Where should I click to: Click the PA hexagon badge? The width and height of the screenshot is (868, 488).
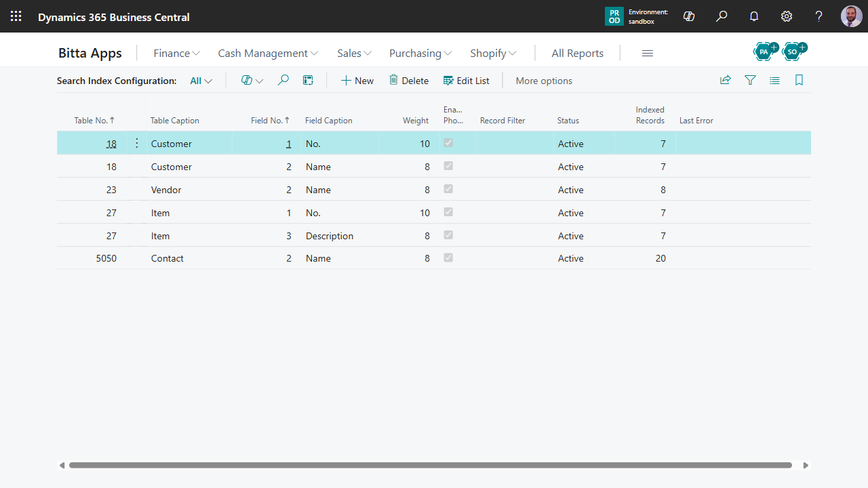(x=765, y=51)
